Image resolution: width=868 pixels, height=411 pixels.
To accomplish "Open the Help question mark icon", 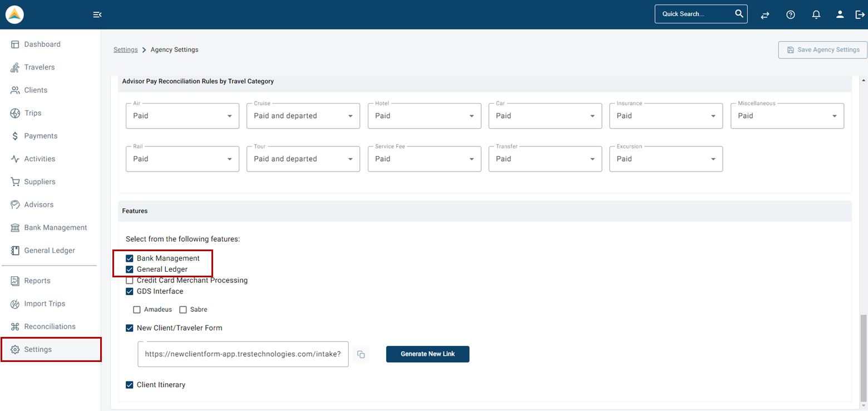I will click(x=790, y=14).
